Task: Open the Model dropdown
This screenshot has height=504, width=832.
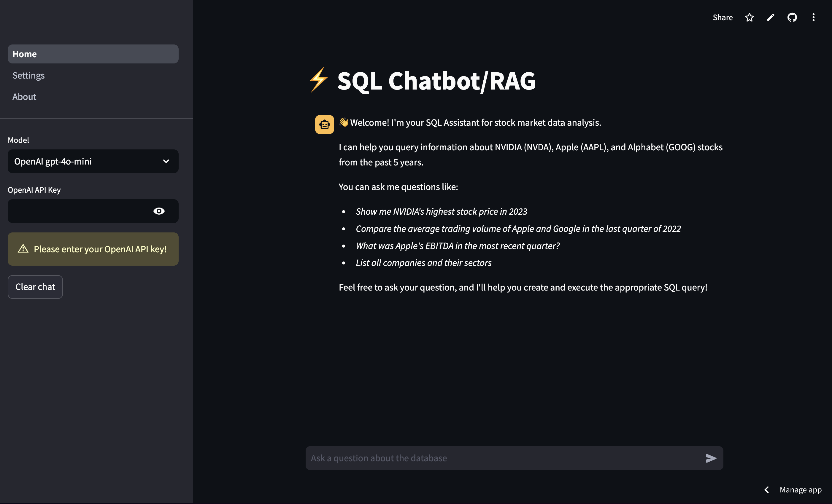Action: coord(93,161)
